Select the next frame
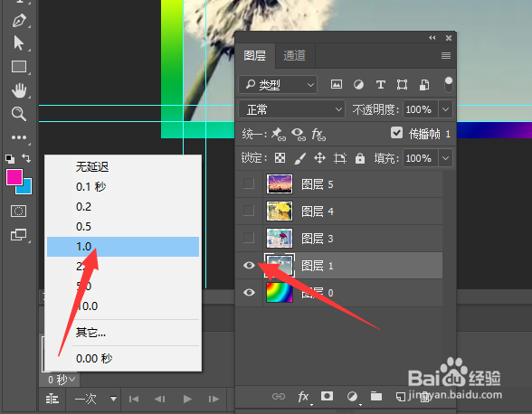532x414 pixels. coord(214,399)
